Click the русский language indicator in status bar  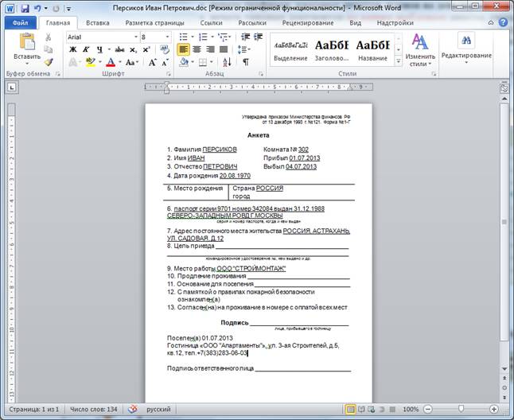163,409
